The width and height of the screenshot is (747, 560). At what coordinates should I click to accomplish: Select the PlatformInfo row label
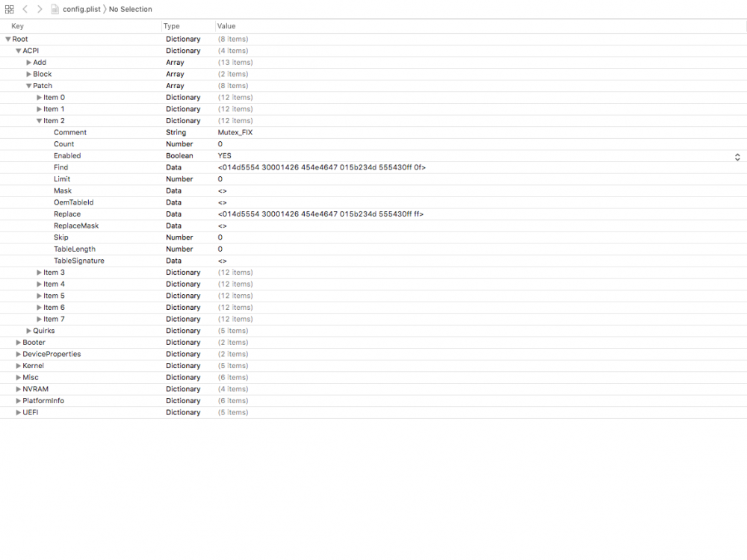43,400
